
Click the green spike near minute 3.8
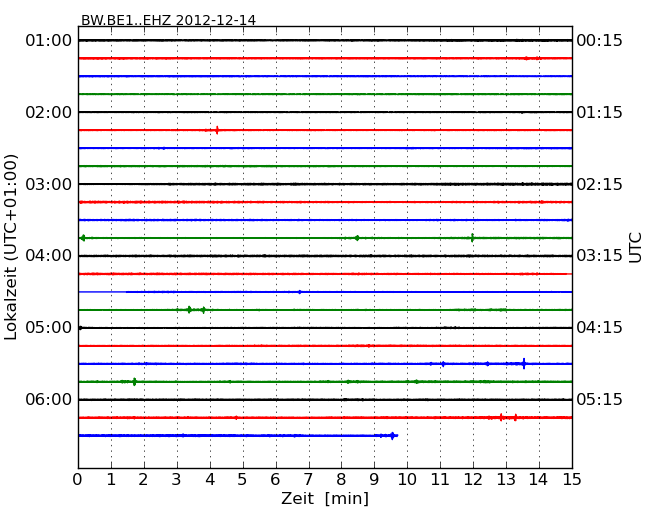tap(203, 310)
